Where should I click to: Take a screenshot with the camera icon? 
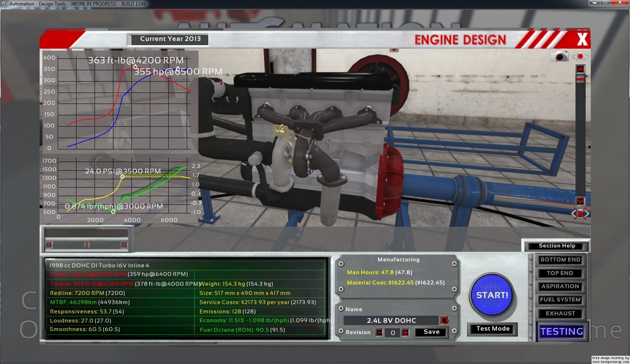point(559,56)
